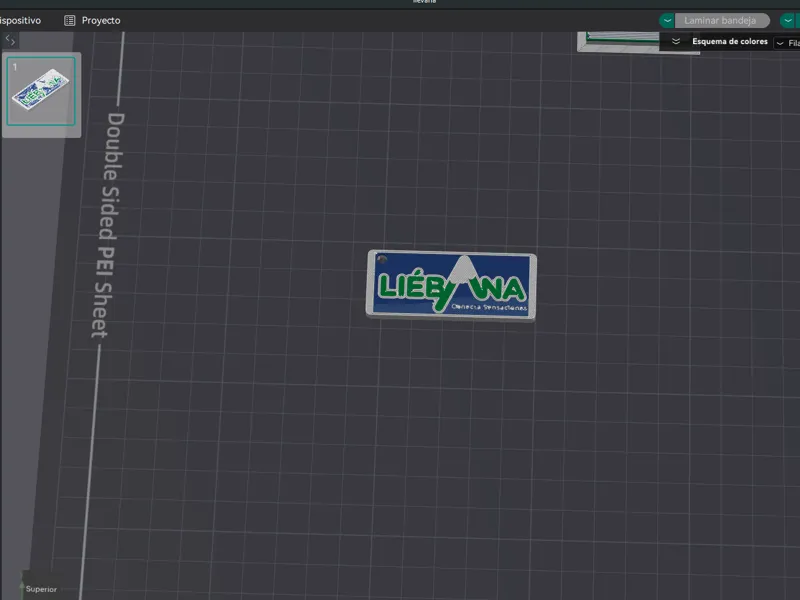This screenshot has width=800, height=600.
Task: Click the Laminar bandeja button
Action: click(x=721, y=20)
